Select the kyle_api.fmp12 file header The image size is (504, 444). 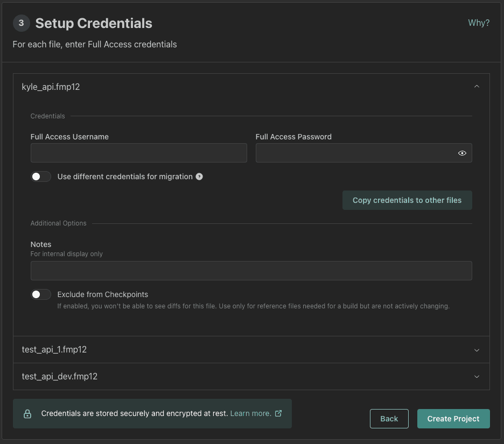[51, 87]
